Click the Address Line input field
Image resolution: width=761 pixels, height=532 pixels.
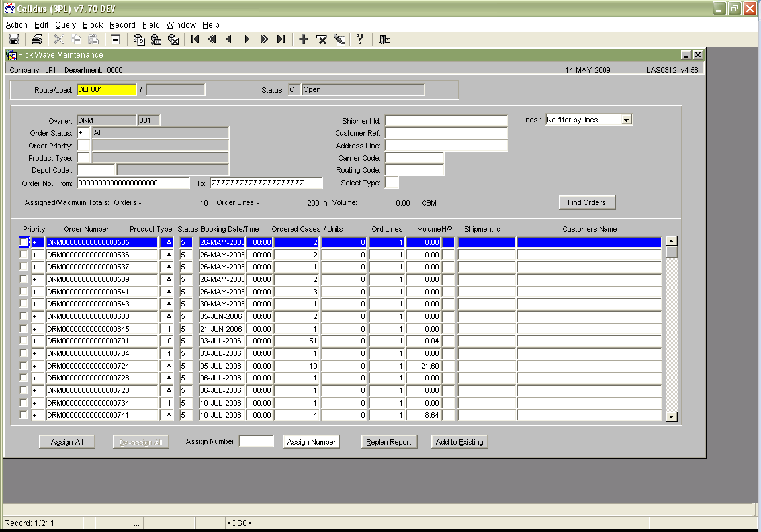[447, 145]
